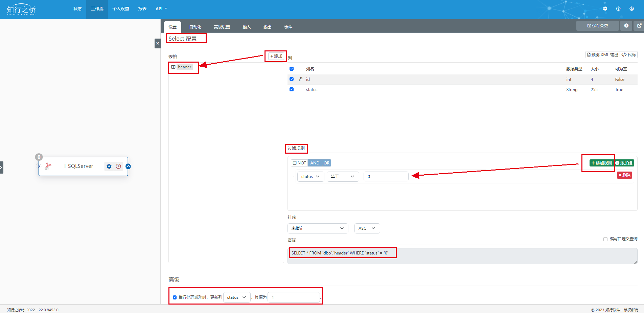This screenshot has height=313, width=644.
Task: Open the ASC sort order dropdown
Action: (x=367, y=228)
